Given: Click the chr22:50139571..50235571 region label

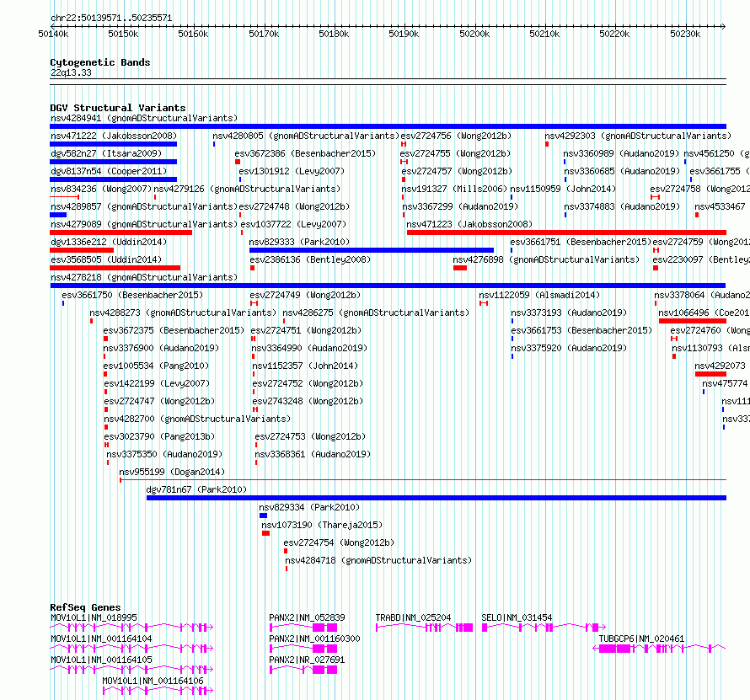Looking at the screenshot, I should pyautogui.click(x=111, y=18).
